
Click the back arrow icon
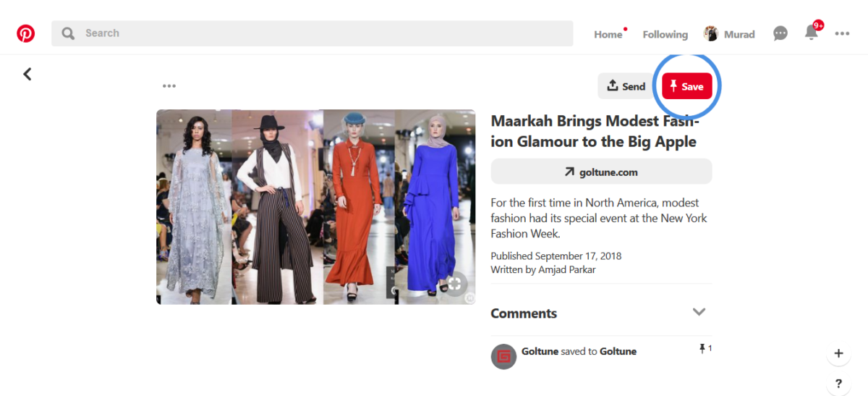(x=27, y=74)
